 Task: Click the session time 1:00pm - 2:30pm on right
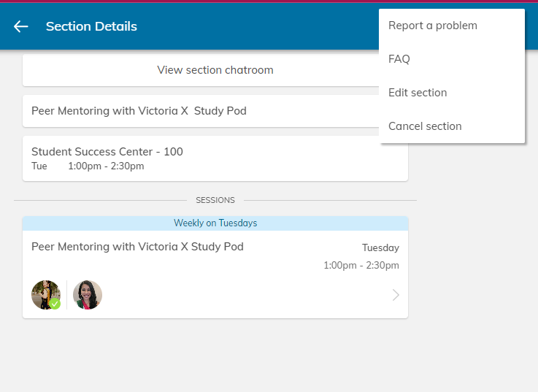361,266
